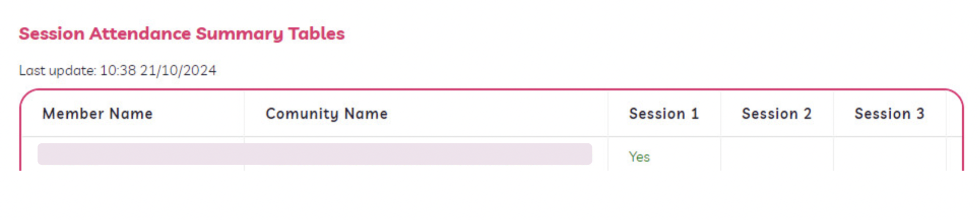
Task: Click the redacted member name bar
Action: [x=315, y=154]
